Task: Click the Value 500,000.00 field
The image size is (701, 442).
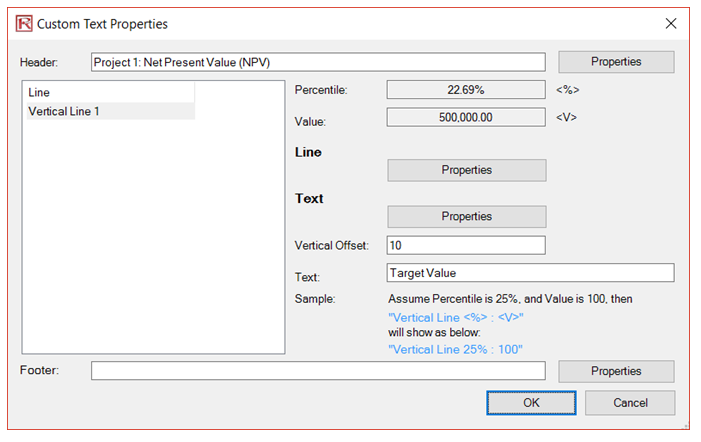Action: [466, 117]
